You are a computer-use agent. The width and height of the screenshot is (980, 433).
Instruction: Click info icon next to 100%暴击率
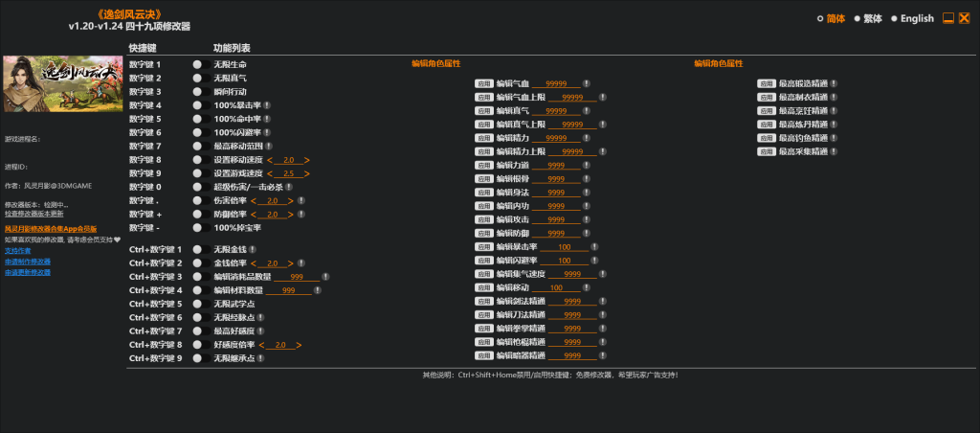(267, 105)
